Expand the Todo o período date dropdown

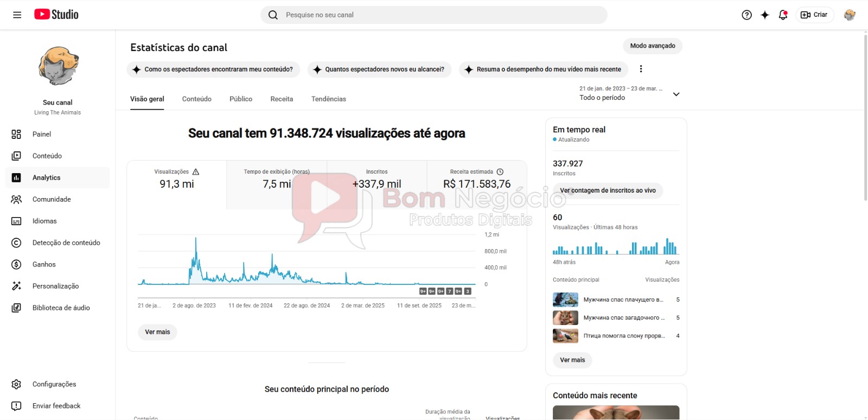coord(676,94)
